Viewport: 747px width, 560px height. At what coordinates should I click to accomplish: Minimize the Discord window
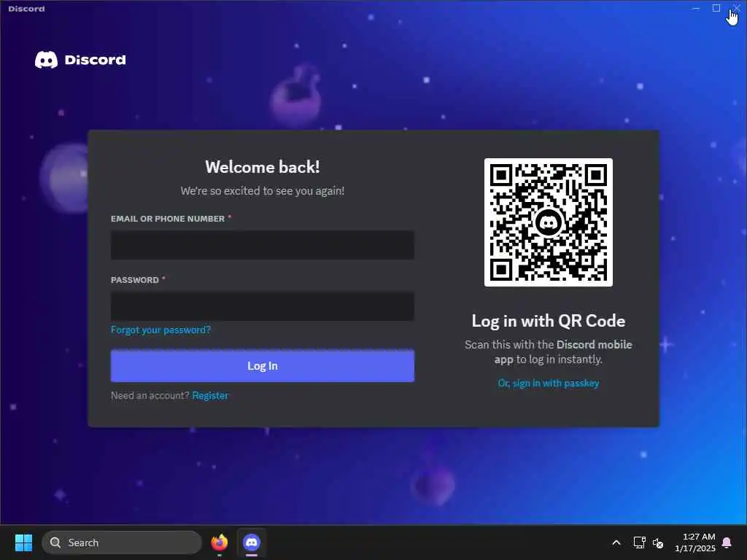coord(696,8)
